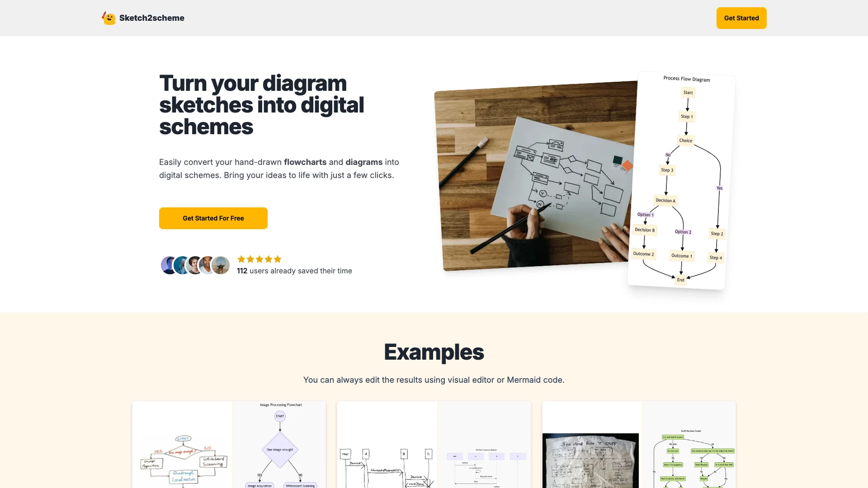This screenshot has width=868, height=488.
Task: Click the 'visual editor or Mermaid code' sentence
Action: click(x=434, y=380)
